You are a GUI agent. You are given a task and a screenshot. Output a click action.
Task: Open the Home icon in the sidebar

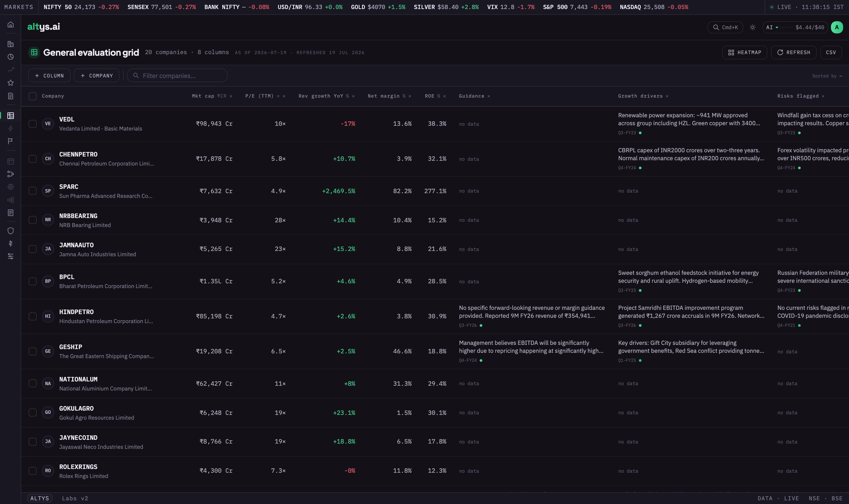11,24
